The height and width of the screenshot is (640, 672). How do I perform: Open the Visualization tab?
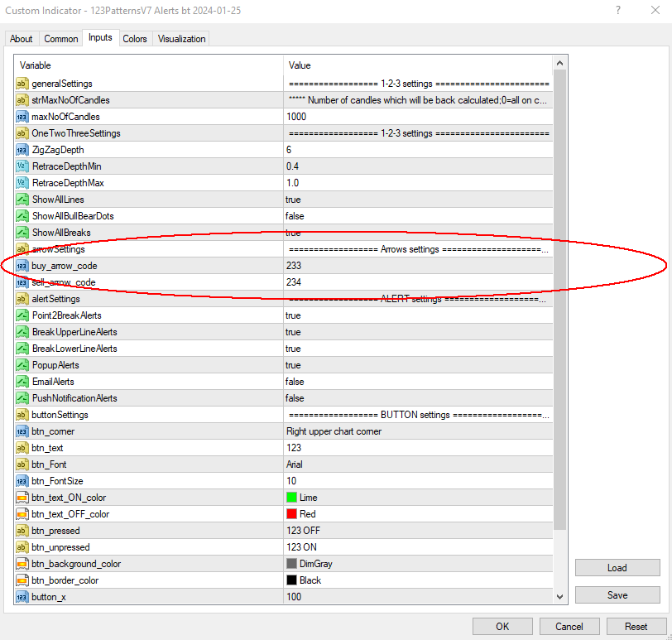182,39
